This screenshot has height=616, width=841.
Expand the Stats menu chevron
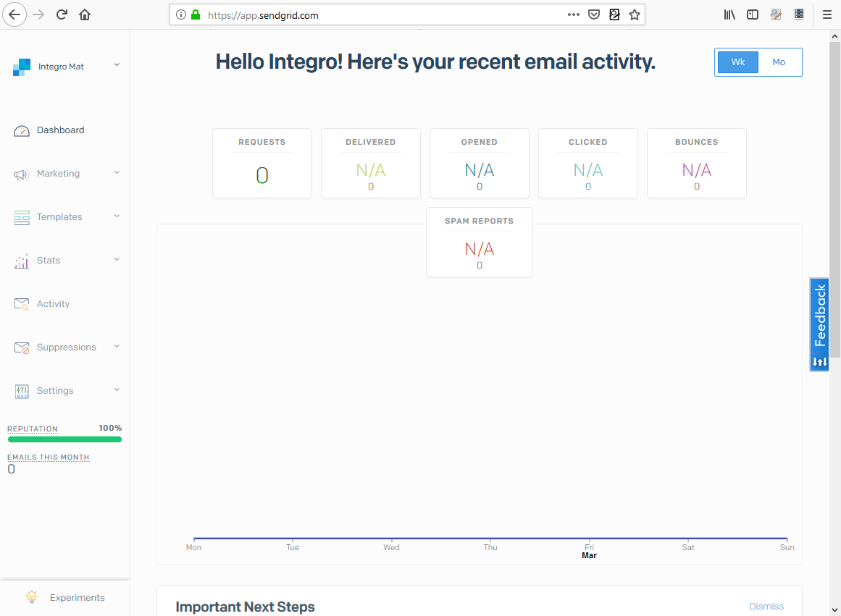coord(117,259)
